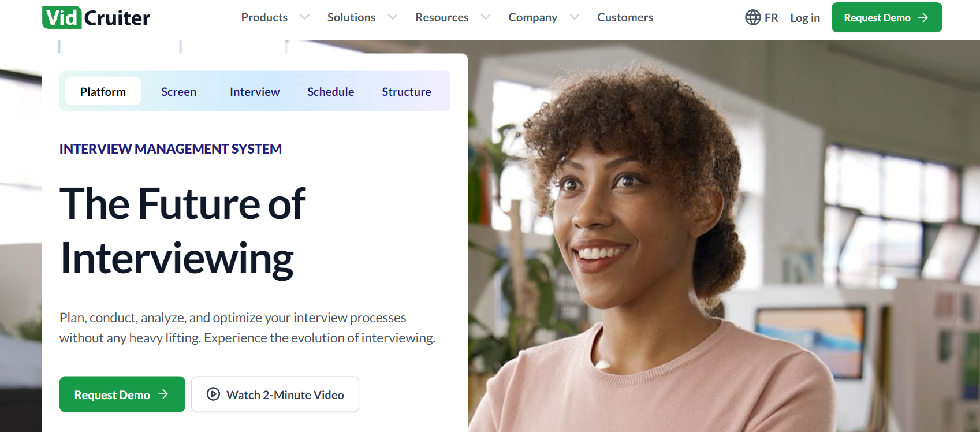This screenshot has width=980, height=432.
Task: Click the play icon in Watch 2-Minute Video
Action: click(213, 394)
